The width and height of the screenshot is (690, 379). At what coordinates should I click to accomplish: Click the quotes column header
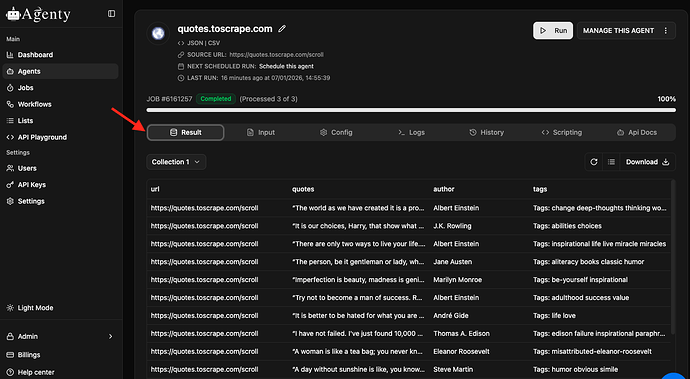(x=303, y=189)
